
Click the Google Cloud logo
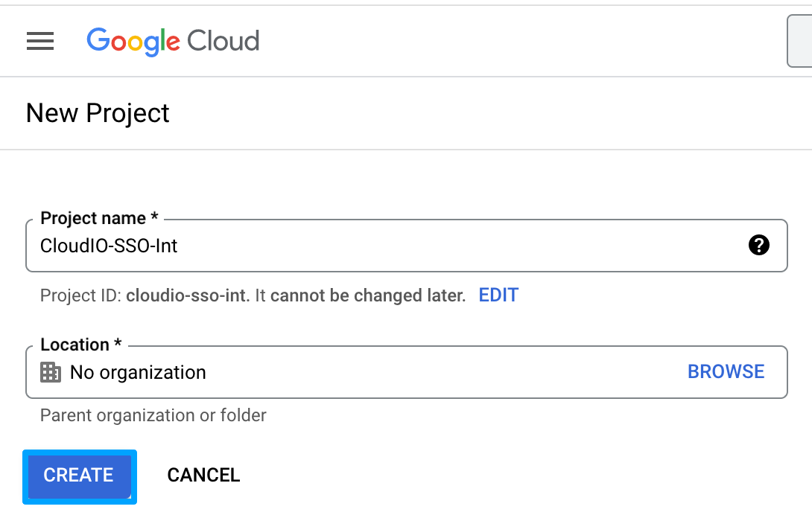pyautogui.click(x=173, y=41)
